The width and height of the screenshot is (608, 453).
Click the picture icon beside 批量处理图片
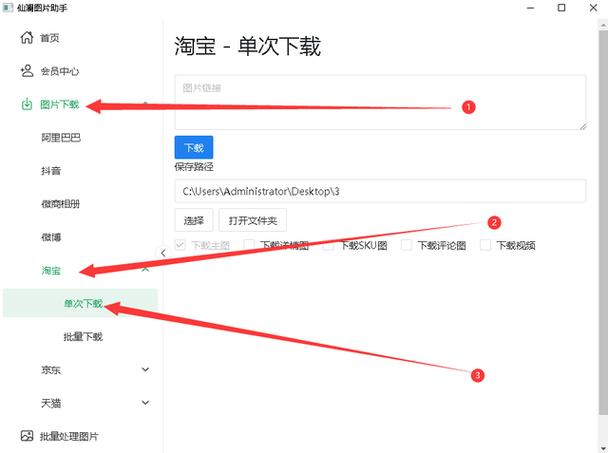[x=27, y=436]
